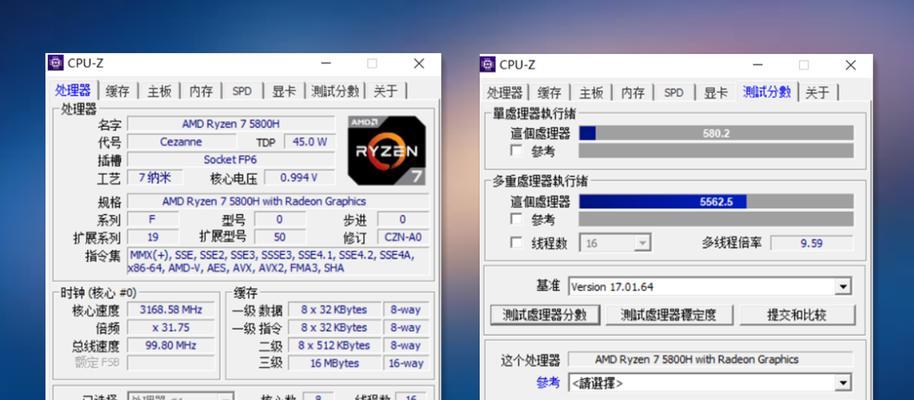Open 关于 tab in the processor window
914x400 pixels.
[x=385, y=92]
